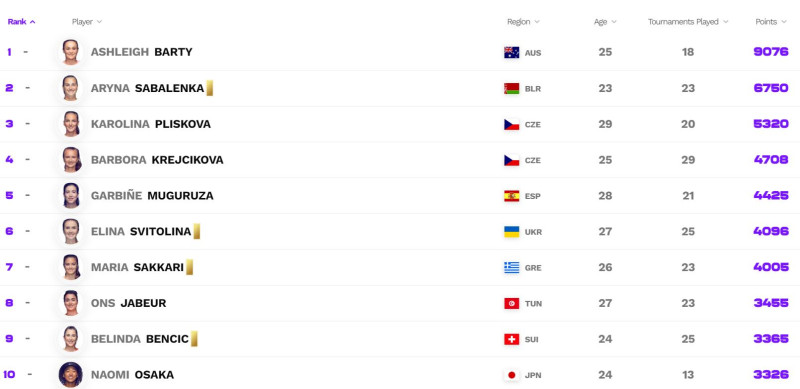Click Naomi Osaka's player photo
The image size is (800, 389).
coord(70,375)
